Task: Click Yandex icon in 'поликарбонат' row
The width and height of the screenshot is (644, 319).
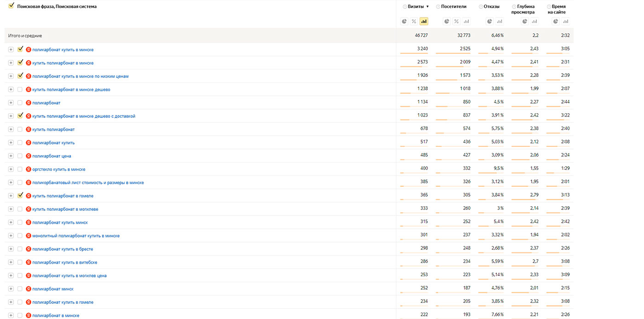Action: pyautogui.click(x=29, y=103)
